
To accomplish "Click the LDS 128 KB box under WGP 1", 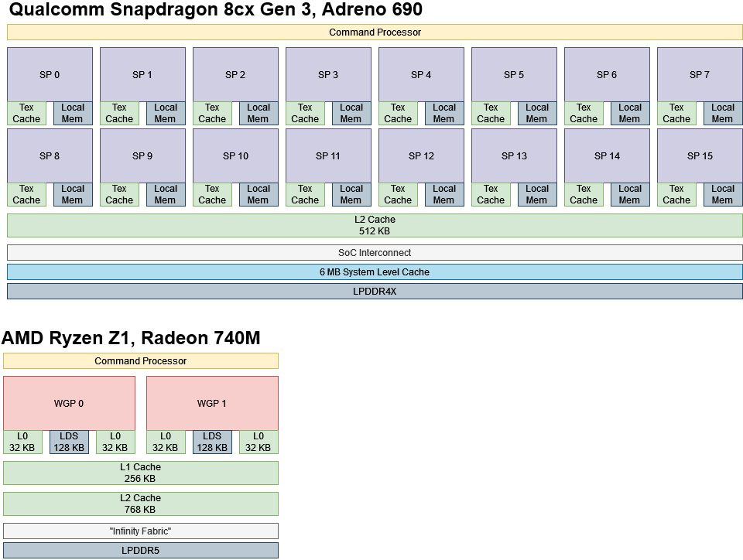I will point(212,442).
